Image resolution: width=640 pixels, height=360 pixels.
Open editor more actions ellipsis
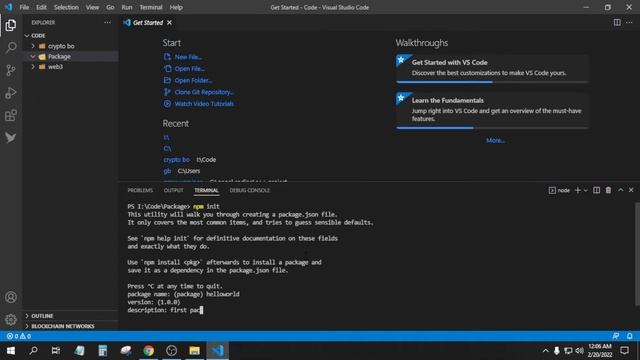[x=629, y=22]
